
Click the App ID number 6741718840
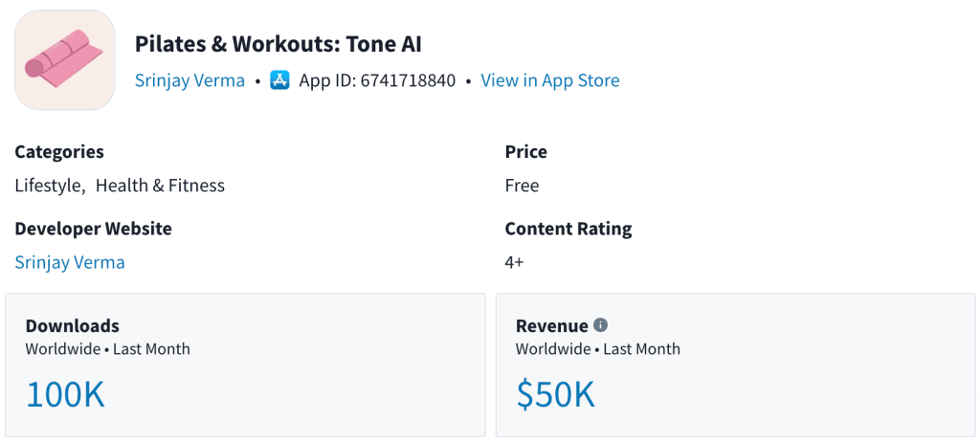[x=408, y=80]
